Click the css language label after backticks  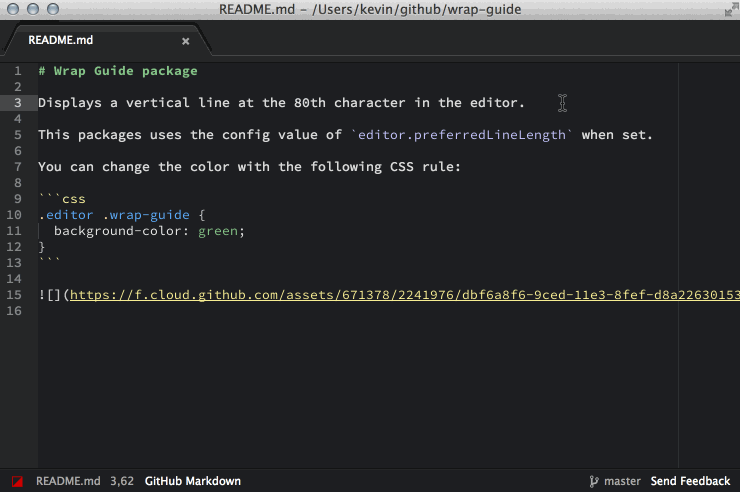point(74,199)
